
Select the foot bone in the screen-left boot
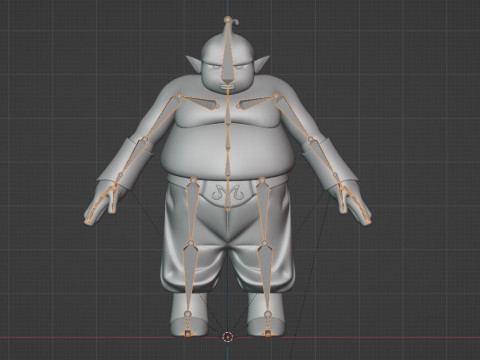coord(188,323)
